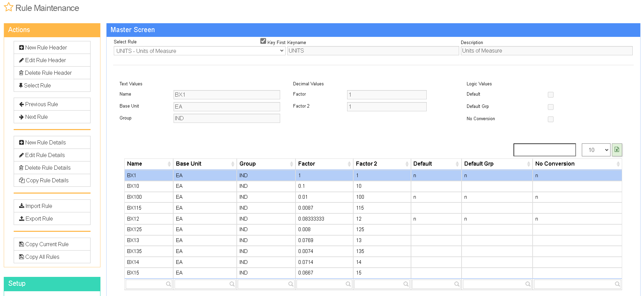Viewport: 644px width, 296px height.
Task: Click Delete Rule Details
Action: [52, 168]
